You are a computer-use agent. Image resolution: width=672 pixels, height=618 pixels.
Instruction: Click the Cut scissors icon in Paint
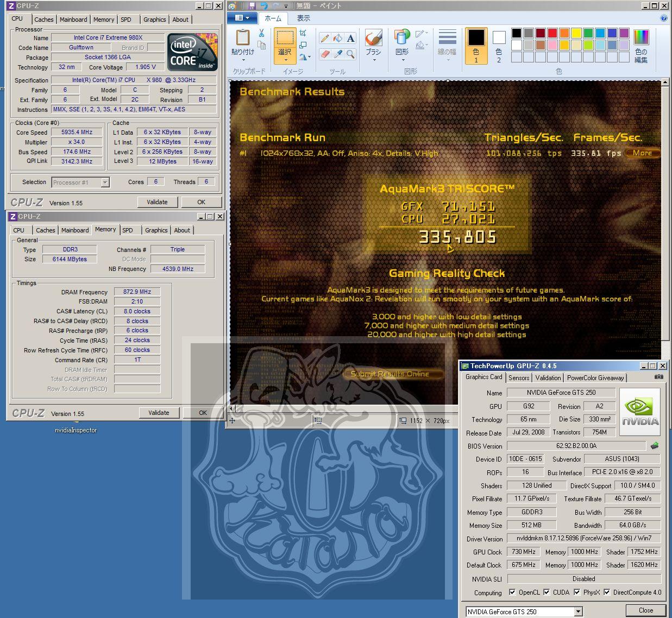[x=261, y=34]
